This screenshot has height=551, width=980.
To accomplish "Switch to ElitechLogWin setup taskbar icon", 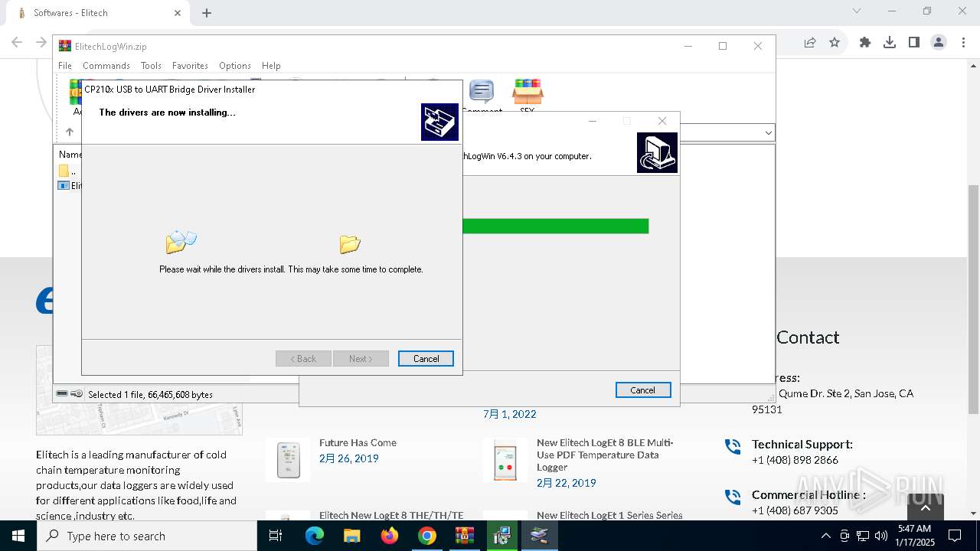I will (x=501, y=536).
